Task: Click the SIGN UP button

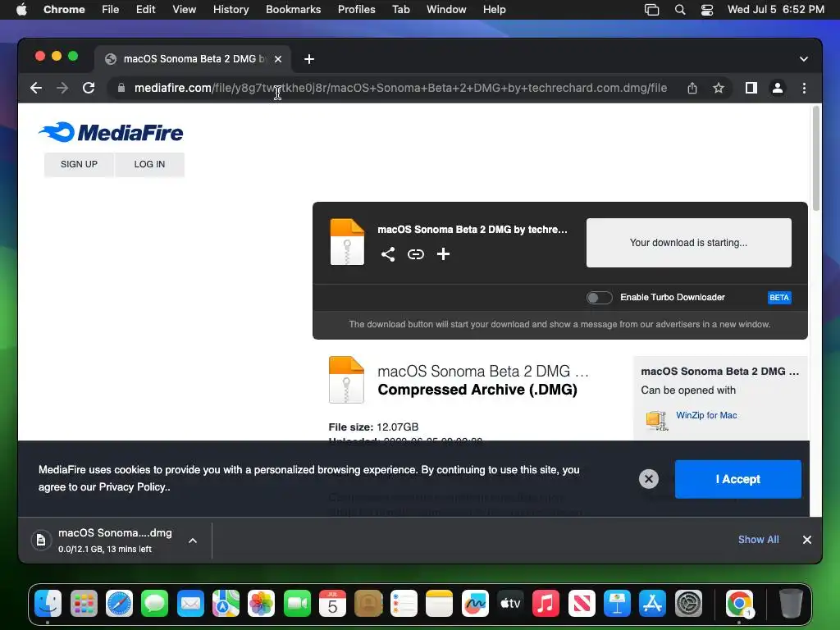Action: [x=79, y=164]
